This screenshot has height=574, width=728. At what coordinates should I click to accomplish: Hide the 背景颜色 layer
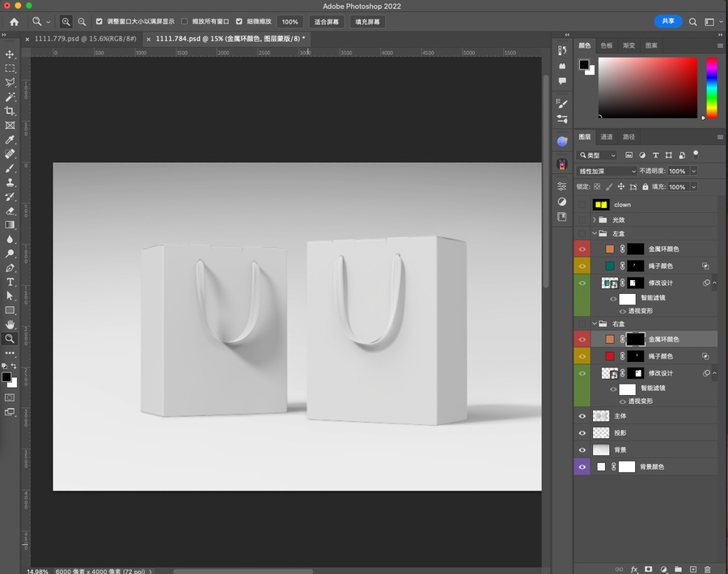click(x=582, y=467)
